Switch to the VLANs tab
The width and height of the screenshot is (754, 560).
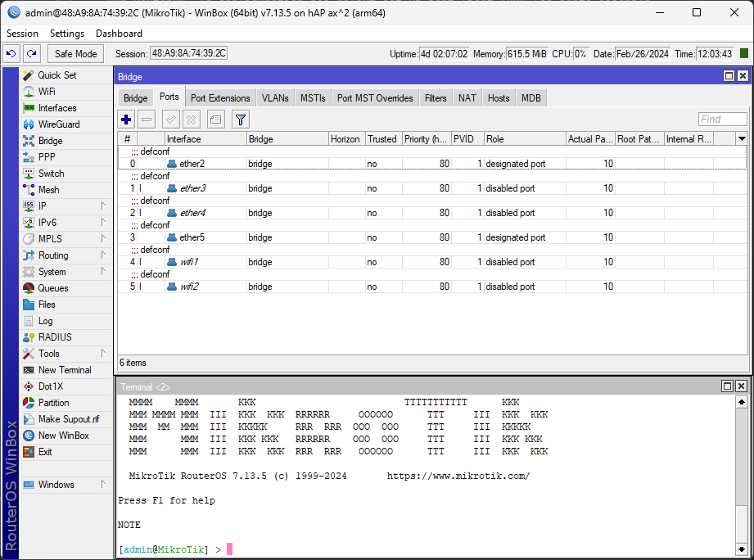pos(275,98)
